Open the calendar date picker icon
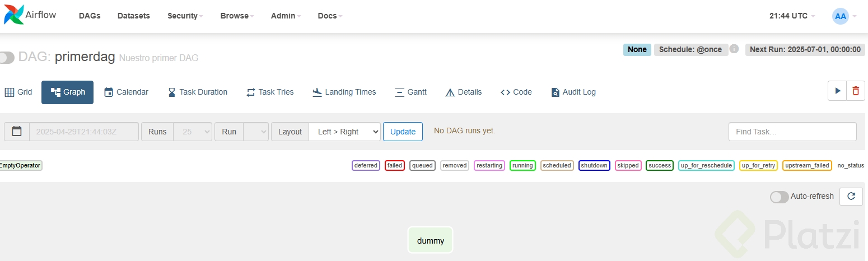The width and height of the screenshot is (868, 261). click(x=17, y=132)
